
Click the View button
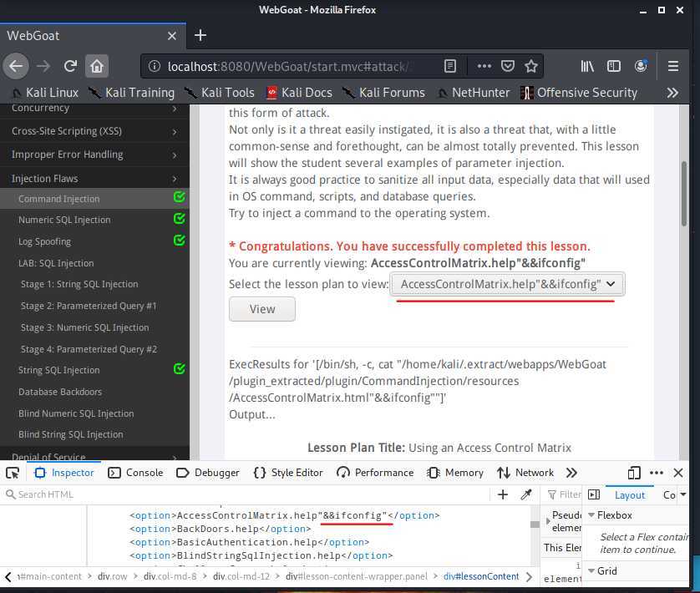click(262, 309)
